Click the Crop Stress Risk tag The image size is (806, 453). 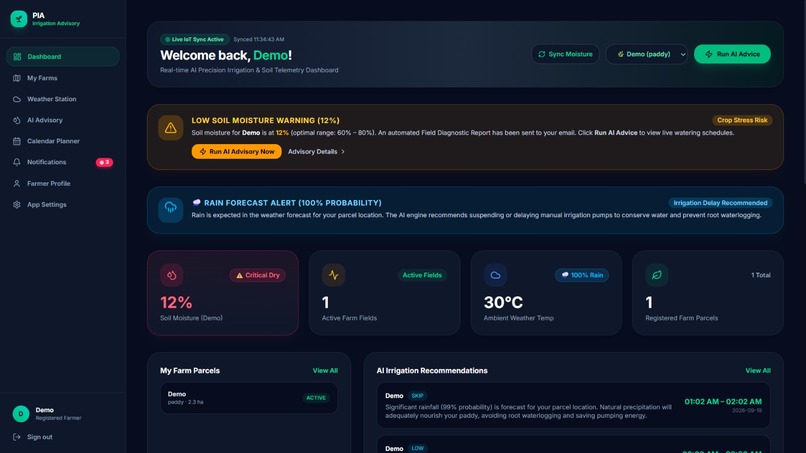[742, 120]
